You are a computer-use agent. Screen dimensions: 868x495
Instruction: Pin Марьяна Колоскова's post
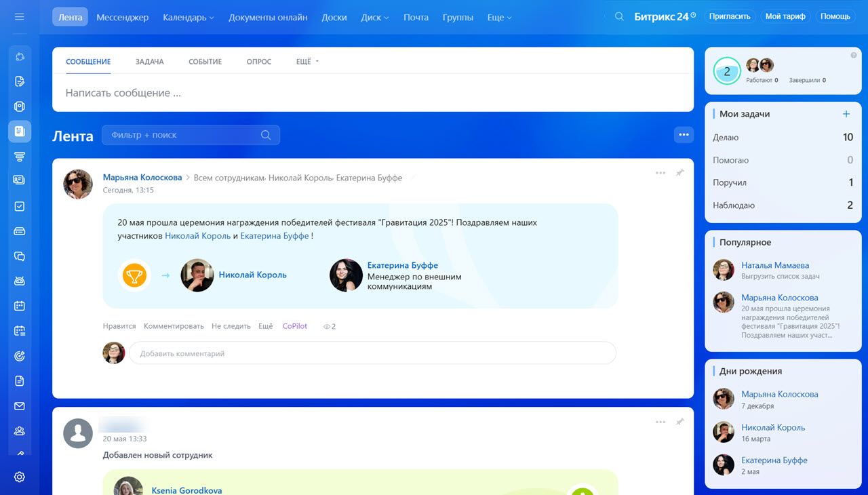pyautogui.click(x=679, y=173)
